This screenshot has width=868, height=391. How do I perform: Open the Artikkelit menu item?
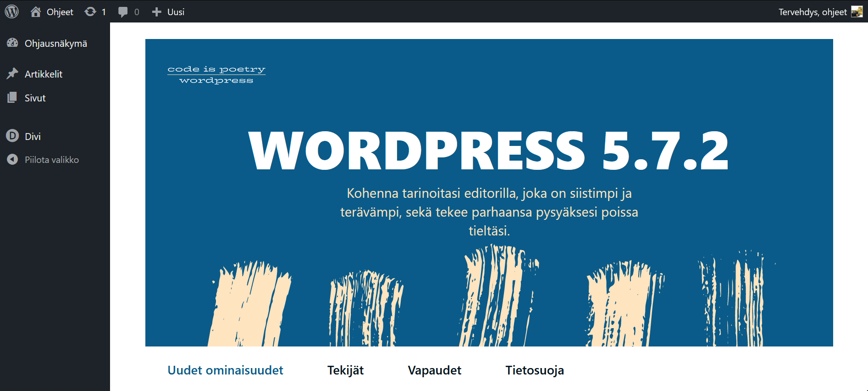[44, 74]
